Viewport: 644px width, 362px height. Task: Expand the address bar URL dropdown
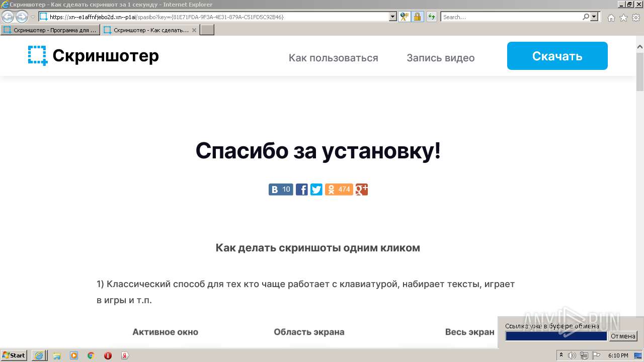(x=393, y=17)
